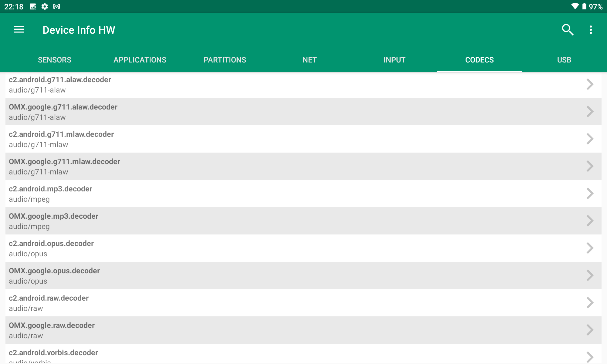
Task: Tap the battery icon in status bar
Action: click(x=584, y=6)
